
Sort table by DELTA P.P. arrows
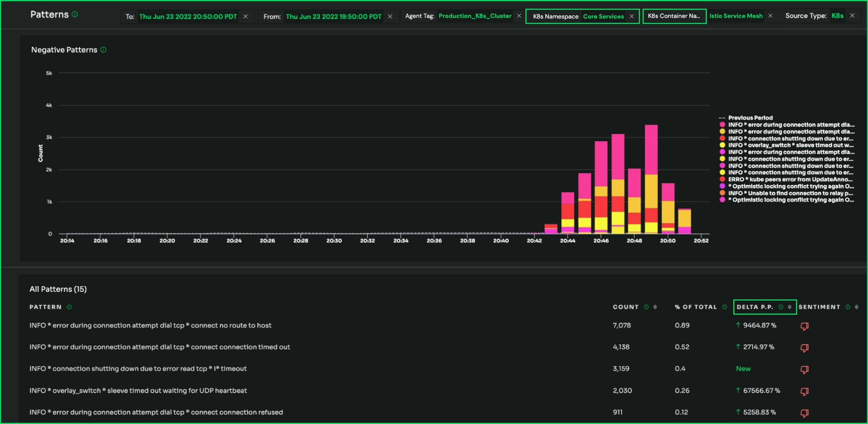tap(789, 307)
